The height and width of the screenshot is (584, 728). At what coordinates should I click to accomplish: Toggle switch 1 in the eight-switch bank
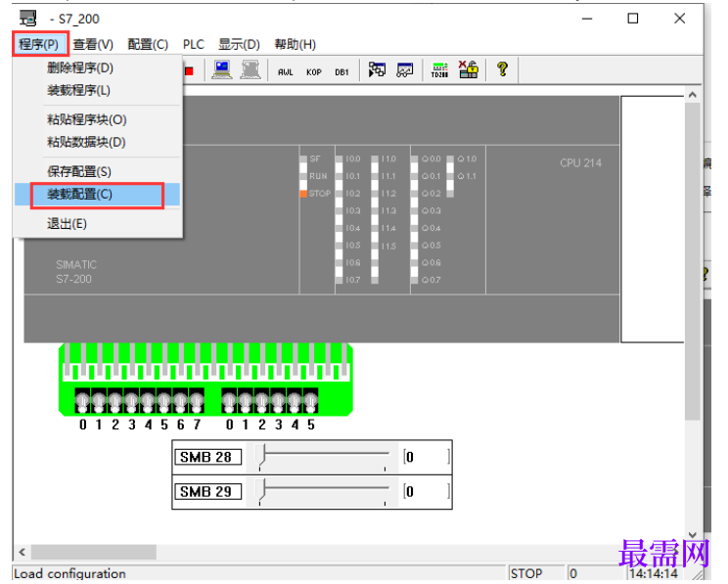(x=99, y=401)
